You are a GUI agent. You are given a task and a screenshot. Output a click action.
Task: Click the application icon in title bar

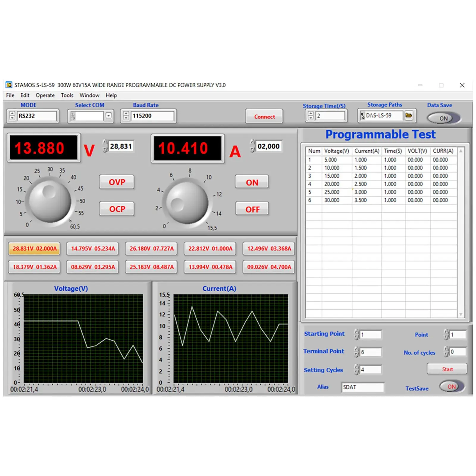[x=9, y=85]
